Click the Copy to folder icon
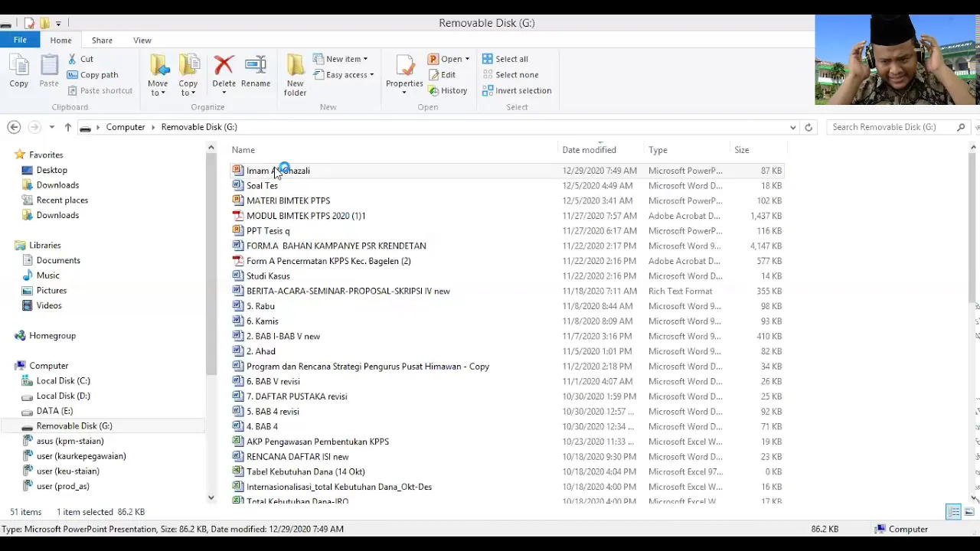The image size is (980, 551). click(x=188, y=65)
